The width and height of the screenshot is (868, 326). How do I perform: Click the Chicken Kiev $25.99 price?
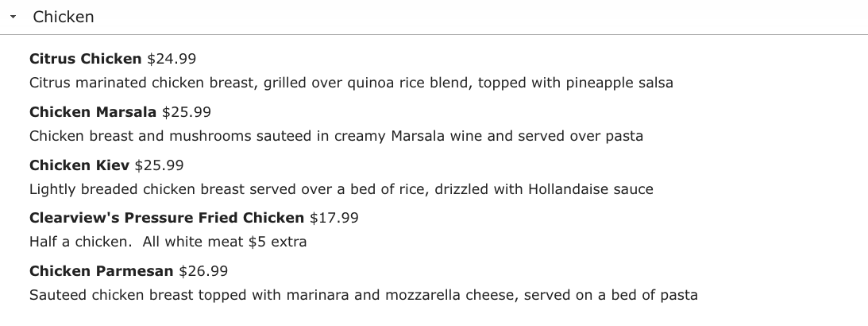click(x=159, y=165)
